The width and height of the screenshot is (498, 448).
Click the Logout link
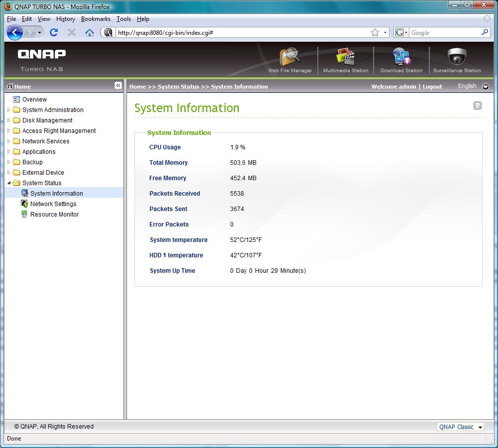tap(432, 87)
